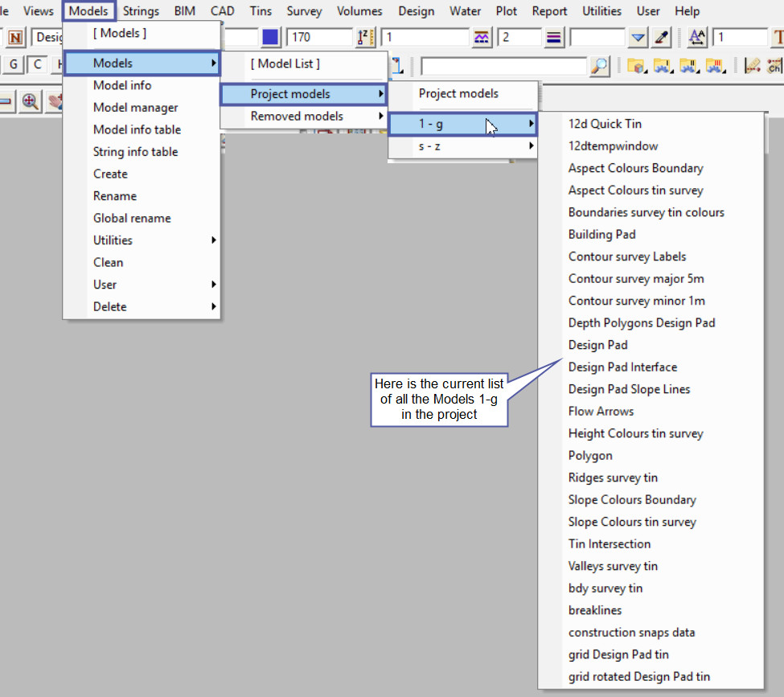
Task: Click the Z height icon beside 170
Action: point(366,38)
